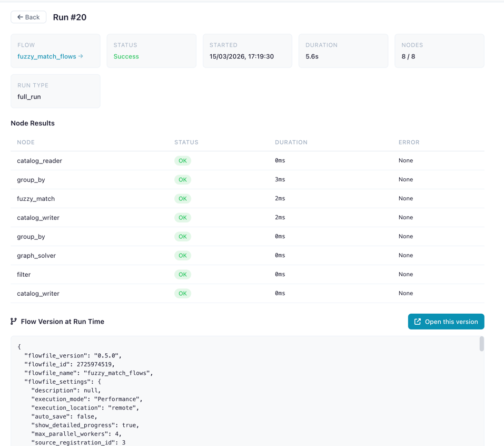Click the OK badge in the filter row
Screen dimensions: 504x446
[x=182, y=275]
